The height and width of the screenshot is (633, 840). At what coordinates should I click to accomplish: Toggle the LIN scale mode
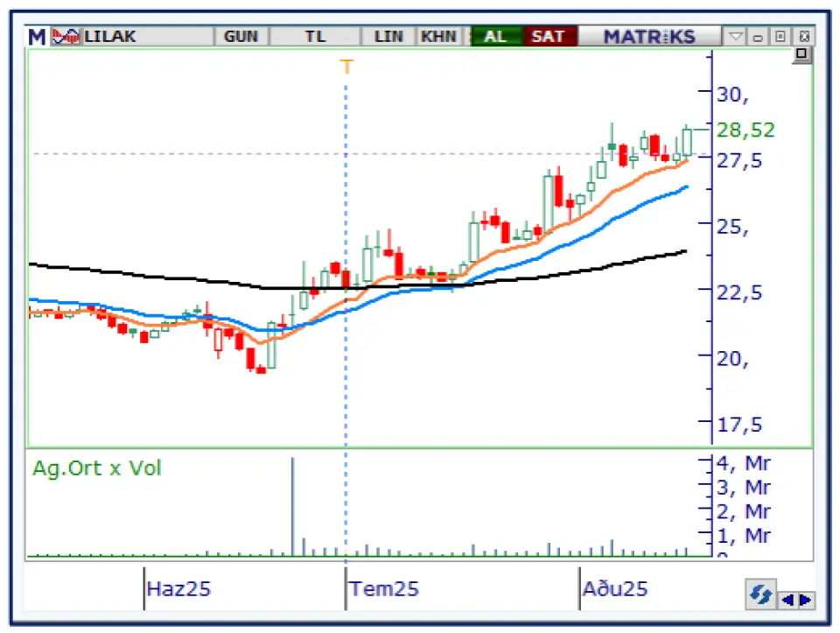pyautogui.click(x=388, y=37)
